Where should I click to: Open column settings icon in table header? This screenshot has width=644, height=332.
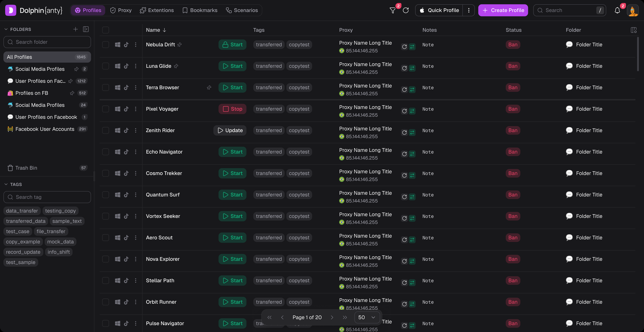click(x=633, y=30)
